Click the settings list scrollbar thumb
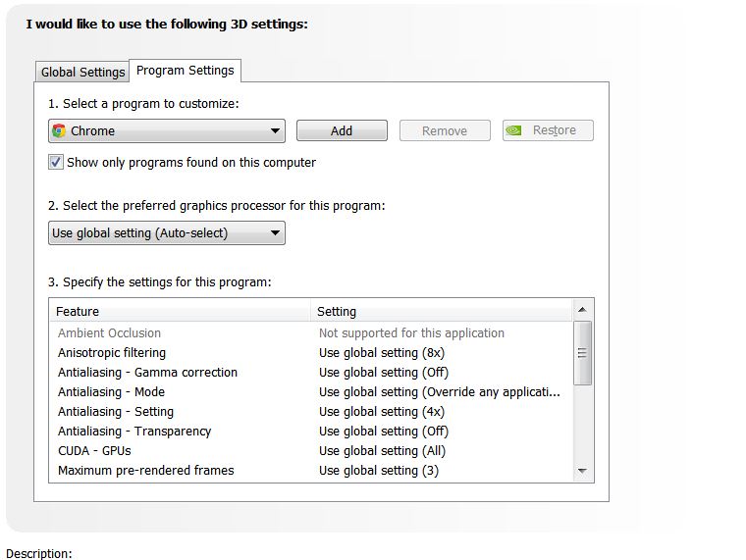This screenshot has height=560, width=746. point(582,353)
